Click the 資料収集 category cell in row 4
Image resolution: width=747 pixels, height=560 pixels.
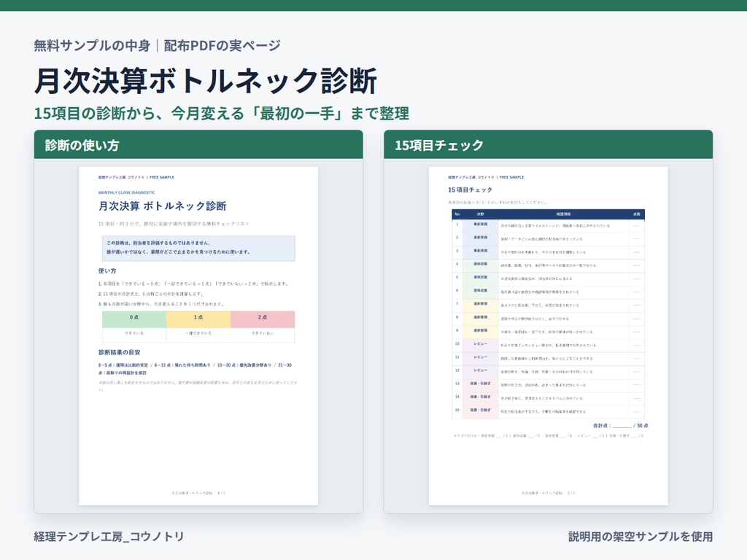480,265
